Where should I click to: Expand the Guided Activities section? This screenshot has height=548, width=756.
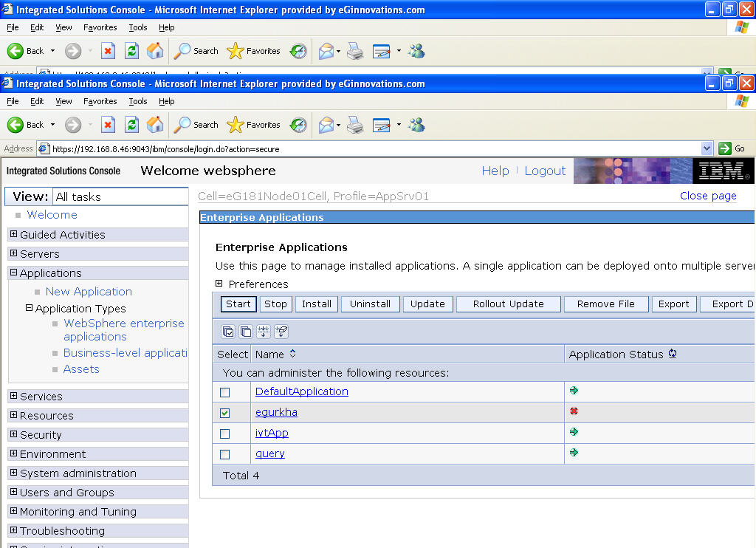click(13, 234)
